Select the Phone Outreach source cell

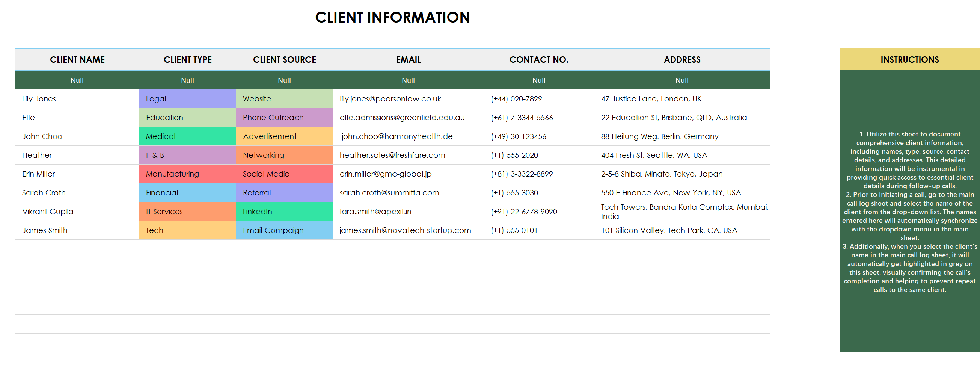tap(285, 118)
